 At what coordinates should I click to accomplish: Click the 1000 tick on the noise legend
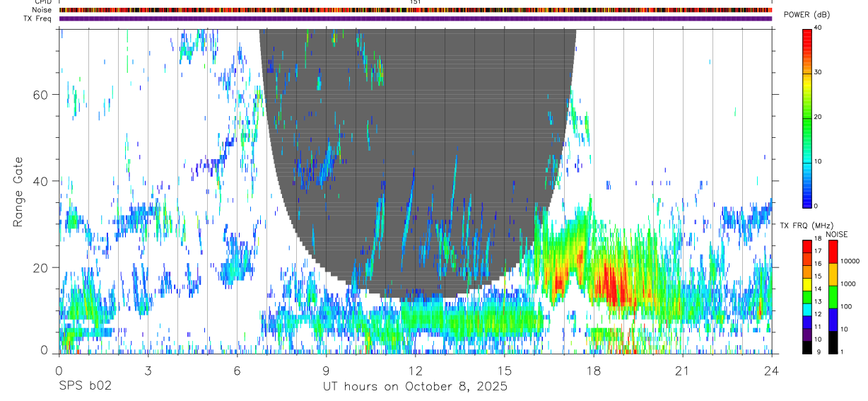point(850,284)
